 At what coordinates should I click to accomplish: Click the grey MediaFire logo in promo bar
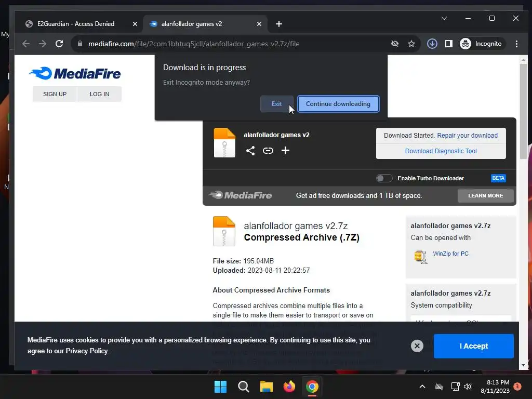240,195
